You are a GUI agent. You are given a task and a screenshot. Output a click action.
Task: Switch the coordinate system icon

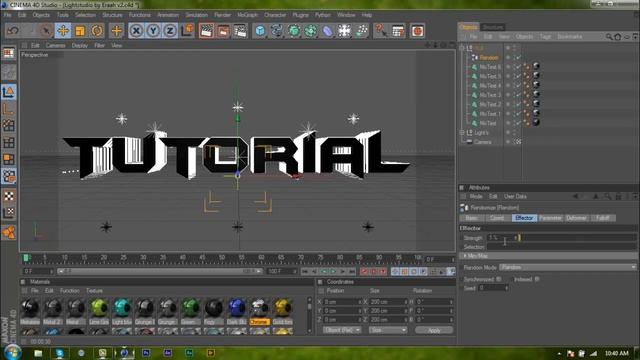coord(187,31)
